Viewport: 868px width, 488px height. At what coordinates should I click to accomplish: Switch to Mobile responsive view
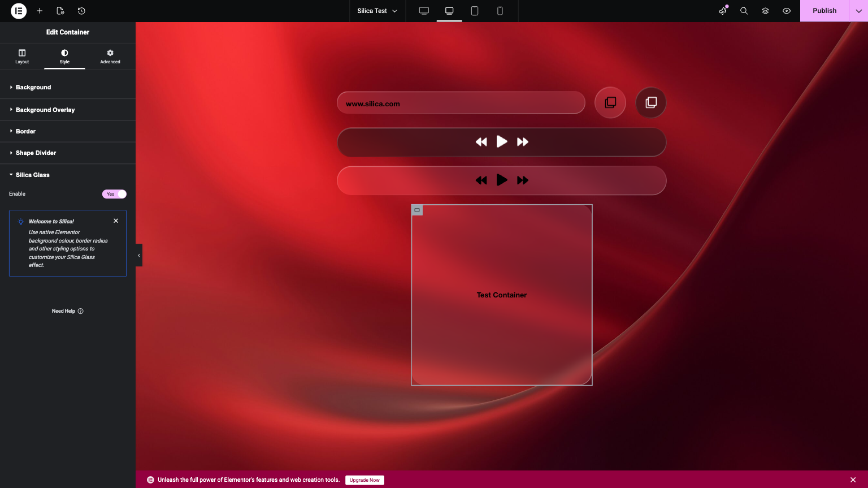coord(500,11)
